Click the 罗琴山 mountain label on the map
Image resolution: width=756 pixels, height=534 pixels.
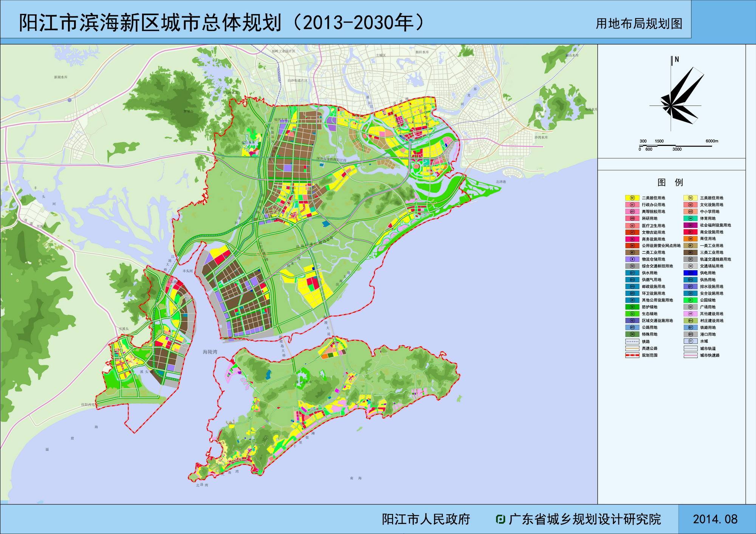click(188, 111)
